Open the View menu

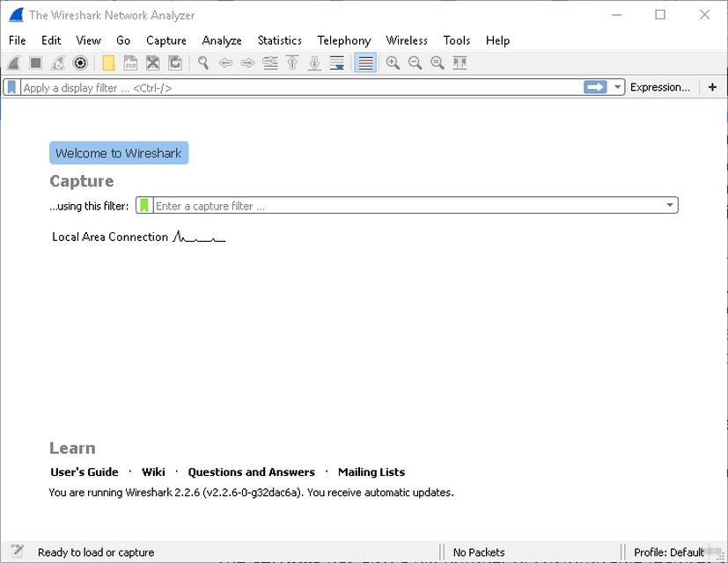click(x=88, y=40)
